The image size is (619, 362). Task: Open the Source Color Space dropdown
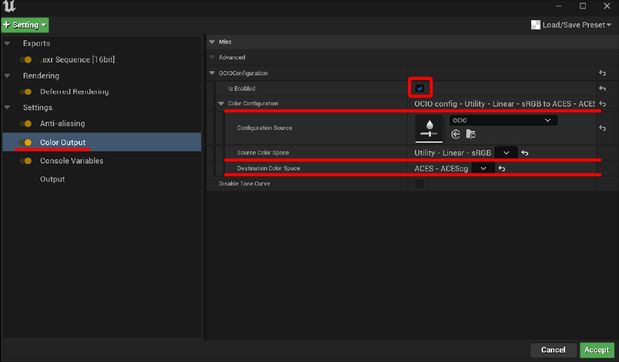(x=506, y=153)
